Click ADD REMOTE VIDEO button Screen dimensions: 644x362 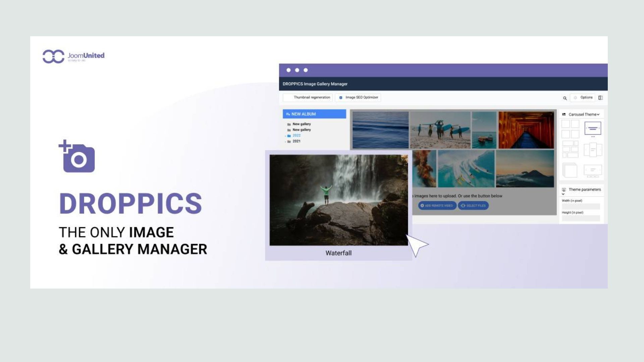(437, 205)
